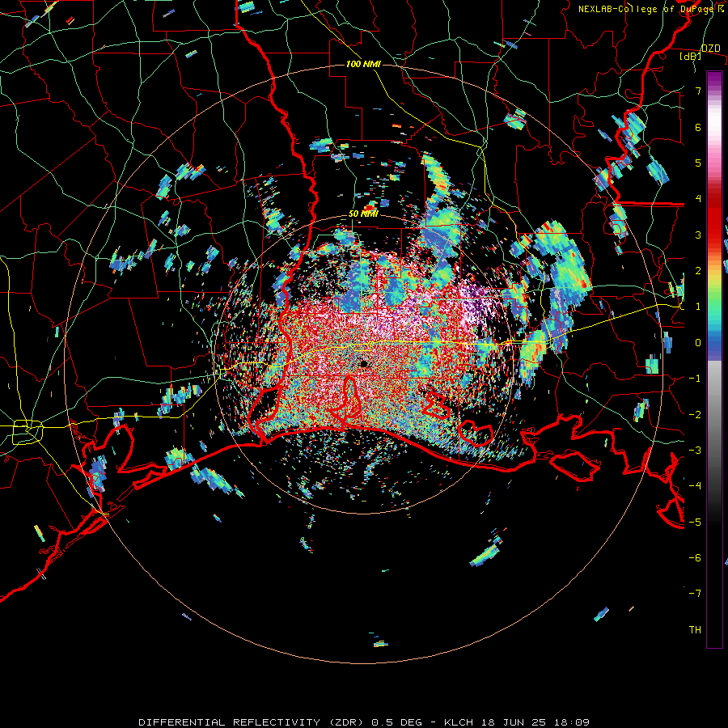728x728 pixels.
Task: Click the 3 tick label on the scale
Action: [x=698, y=235]
